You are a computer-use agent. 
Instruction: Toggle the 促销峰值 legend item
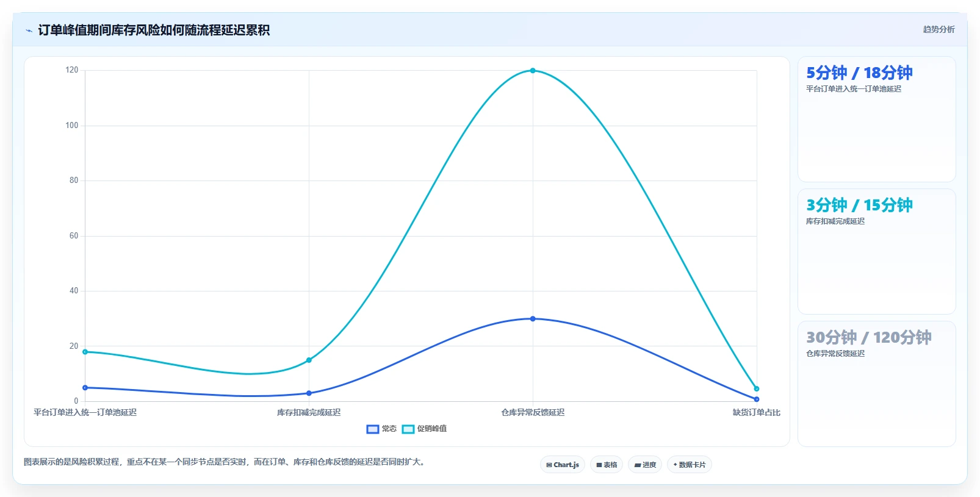tap(424, 429)
